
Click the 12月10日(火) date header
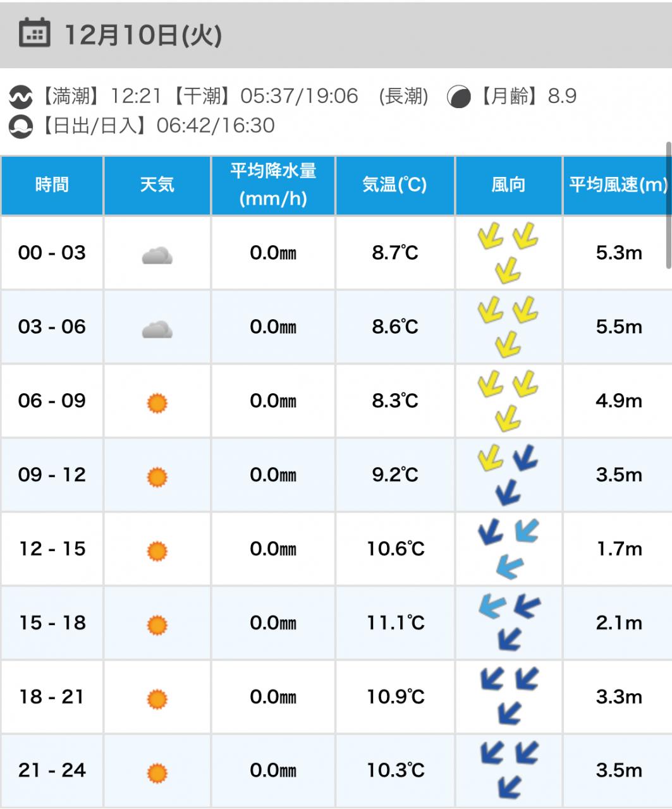pos(143,35)
